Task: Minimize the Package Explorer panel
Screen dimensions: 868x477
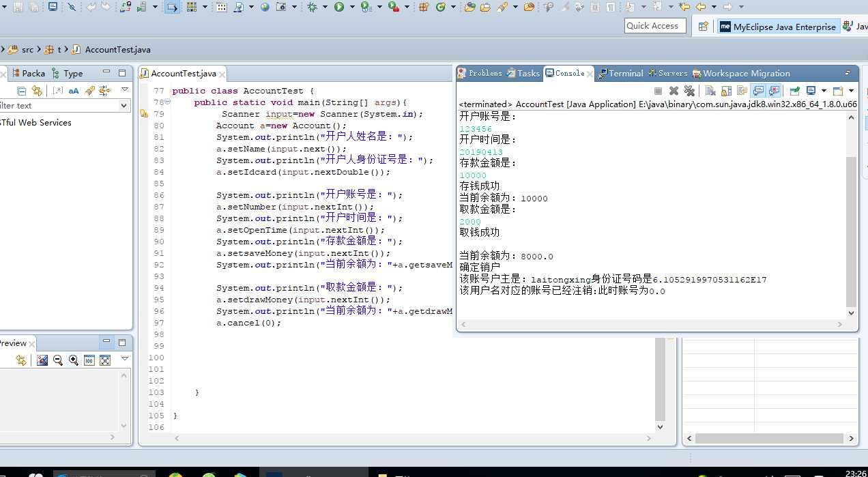Action: (106, 72)
